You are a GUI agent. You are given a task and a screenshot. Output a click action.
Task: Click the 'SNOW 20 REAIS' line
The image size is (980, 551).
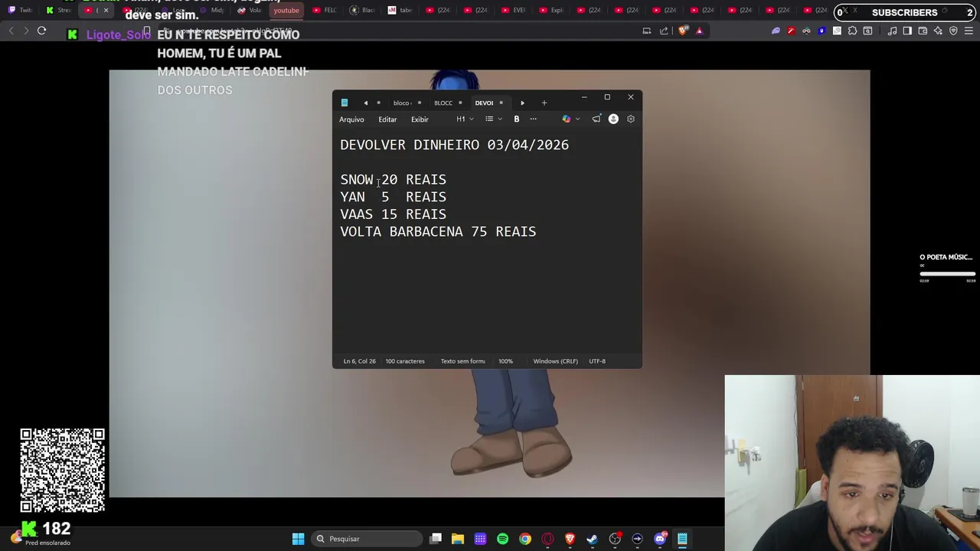[x=394, y=180]
